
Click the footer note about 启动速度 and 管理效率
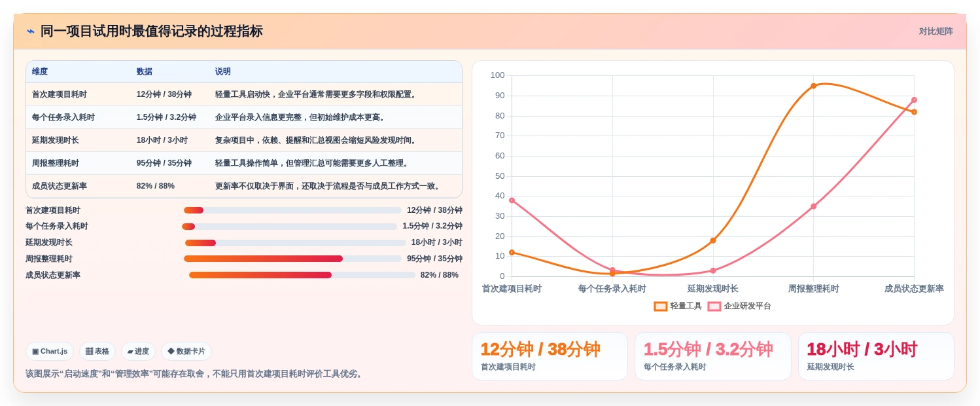coord(195,374)
